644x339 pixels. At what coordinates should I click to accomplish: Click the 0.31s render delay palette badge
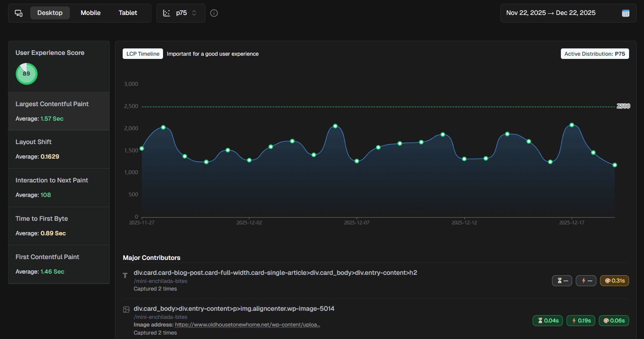pos(614,280)
